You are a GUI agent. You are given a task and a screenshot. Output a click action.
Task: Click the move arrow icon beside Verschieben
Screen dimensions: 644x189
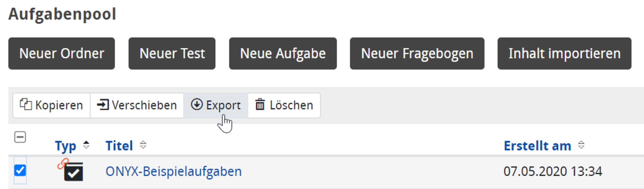tap(103, 105)
